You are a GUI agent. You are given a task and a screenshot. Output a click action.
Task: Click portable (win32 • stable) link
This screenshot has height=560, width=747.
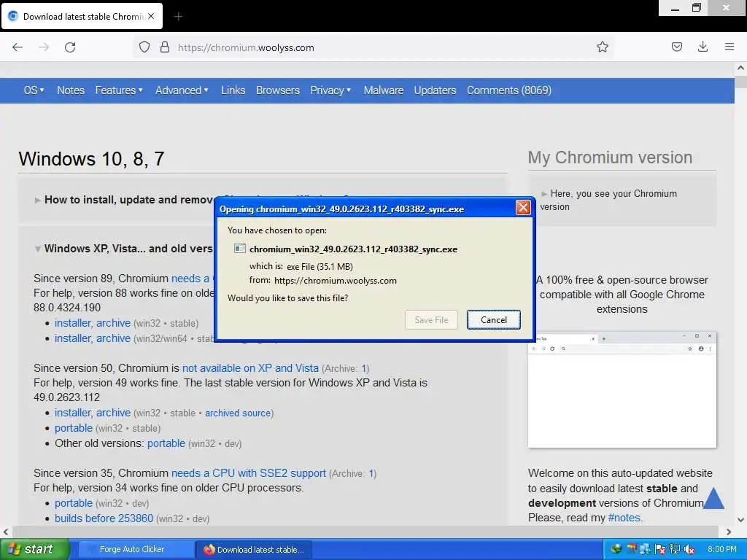[74, 428]
